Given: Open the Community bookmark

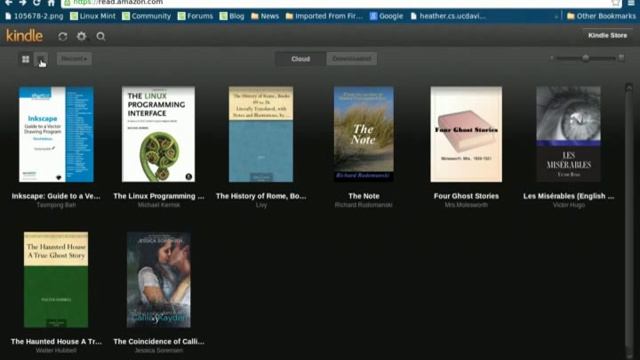Looking at the screenshot, I should (x=147, y=16).
